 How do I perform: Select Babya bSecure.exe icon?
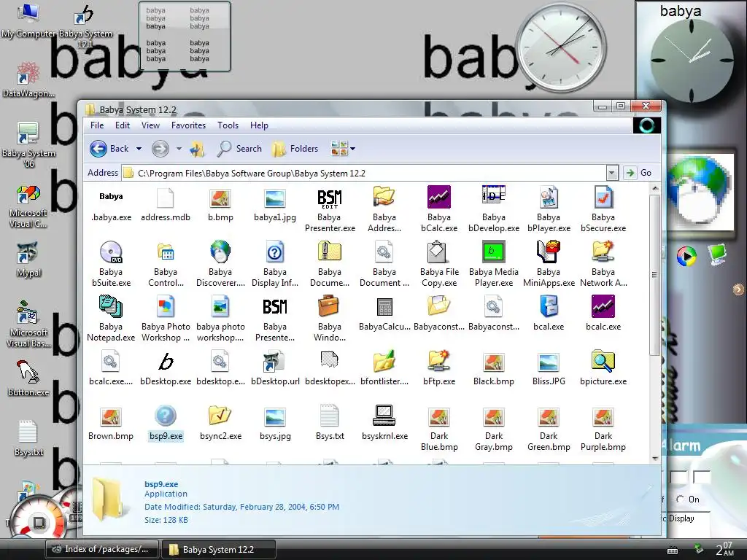603,197
